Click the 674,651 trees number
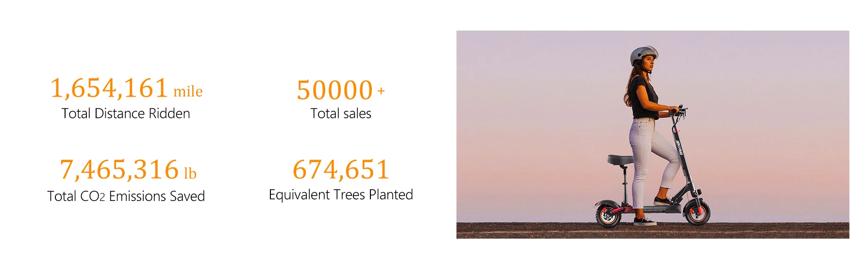 341,169
